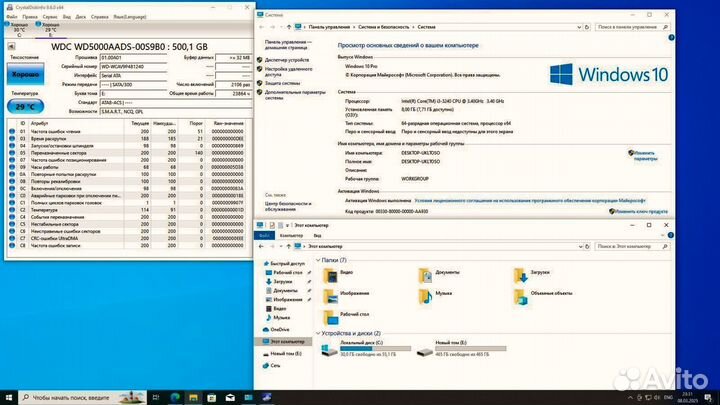Viewport: 720px width, 405px height.
Task: Select the Новый том (E:) drive in devices
Action: click(461, 349)
